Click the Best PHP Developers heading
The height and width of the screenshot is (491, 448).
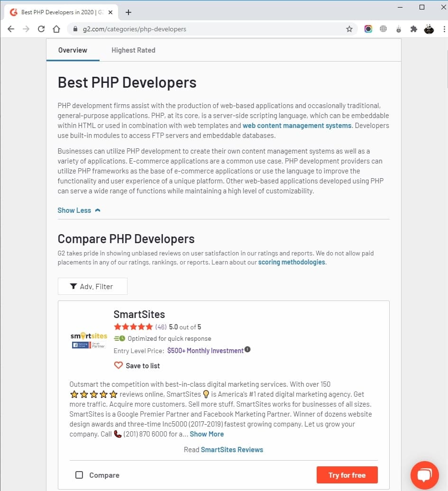tap(127, 82)
